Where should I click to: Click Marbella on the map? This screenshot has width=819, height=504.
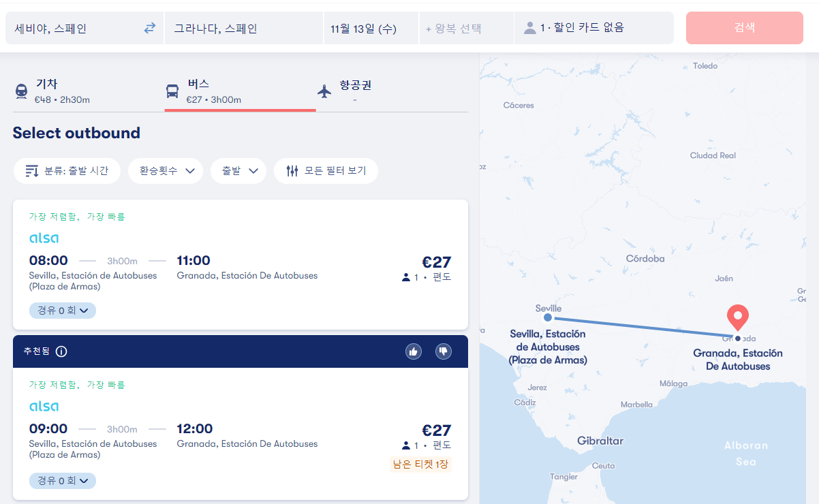636,405
